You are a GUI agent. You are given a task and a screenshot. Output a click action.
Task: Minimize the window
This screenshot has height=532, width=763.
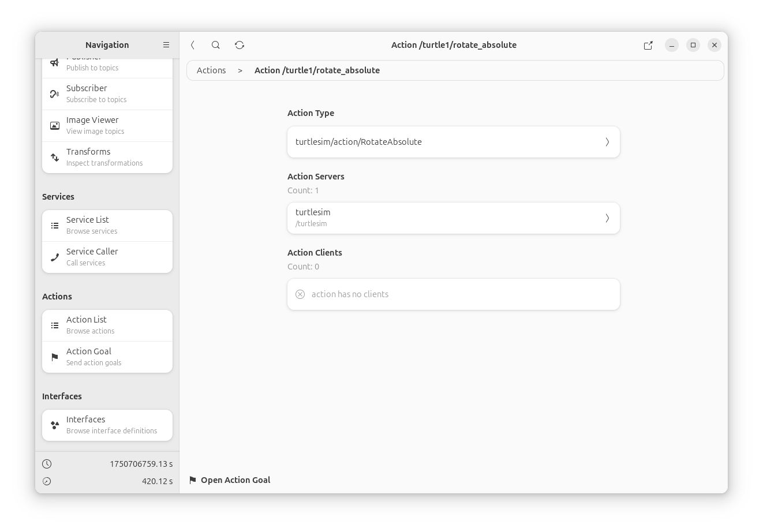(672, 45)
